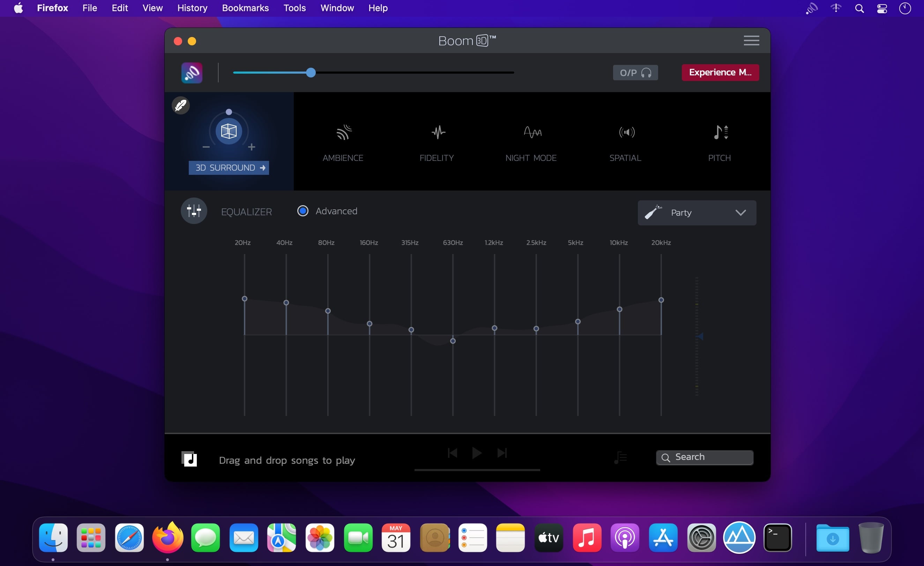Open the Party preset dropdown
924x566 pixels.
[697, 213]
